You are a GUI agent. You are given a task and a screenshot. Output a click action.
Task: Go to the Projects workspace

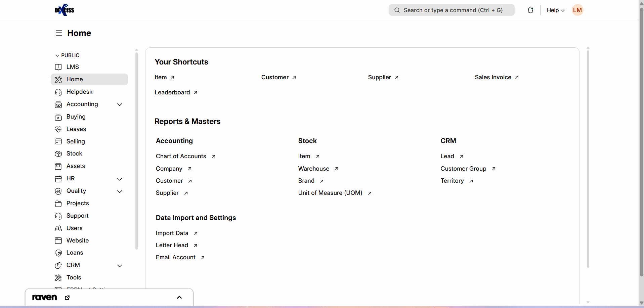click(78, 203)
